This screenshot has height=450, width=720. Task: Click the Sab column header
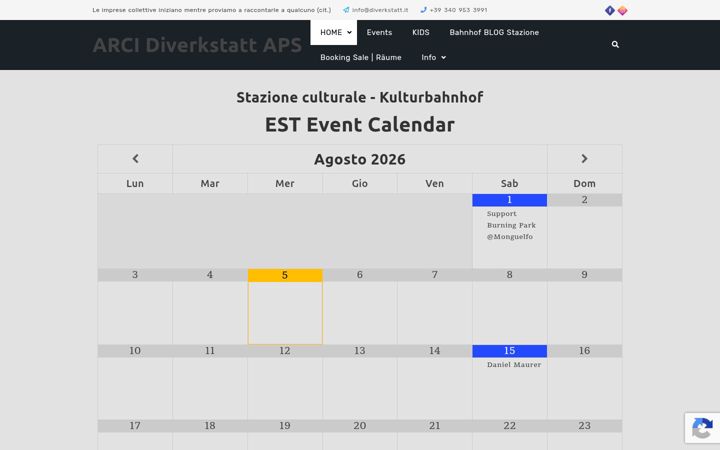[509, 184]
